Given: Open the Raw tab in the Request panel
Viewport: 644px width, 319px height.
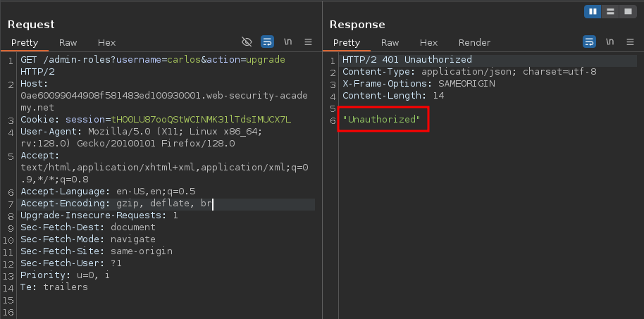Looking at the screenshot, I should click(x=68, y=42).
